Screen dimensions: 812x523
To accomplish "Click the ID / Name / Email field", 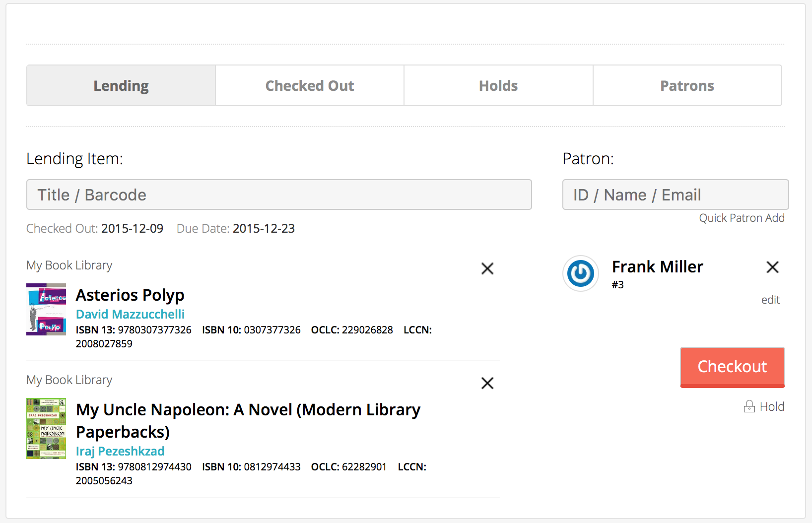I will pyautogui.click(x=675, y=195).
